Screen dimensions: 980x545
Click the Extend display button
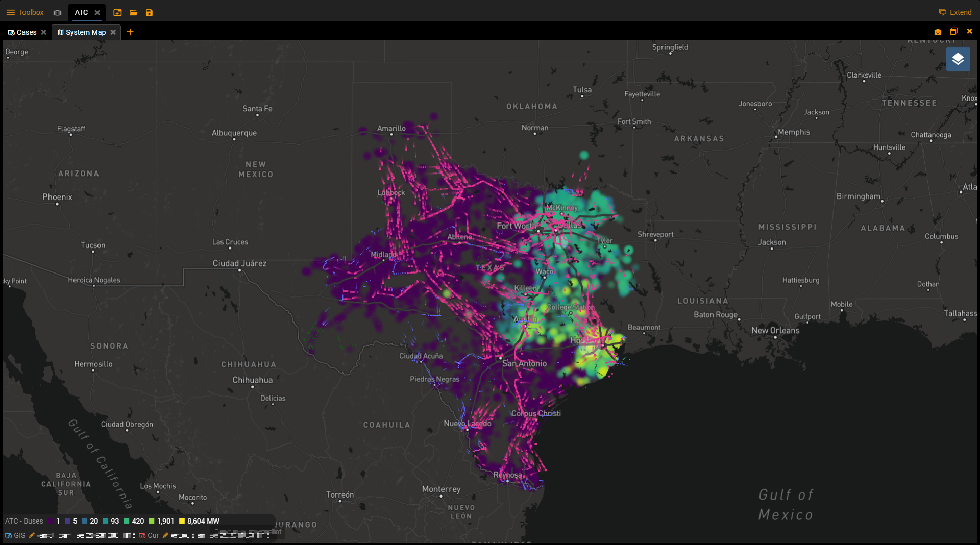point(955,12)
